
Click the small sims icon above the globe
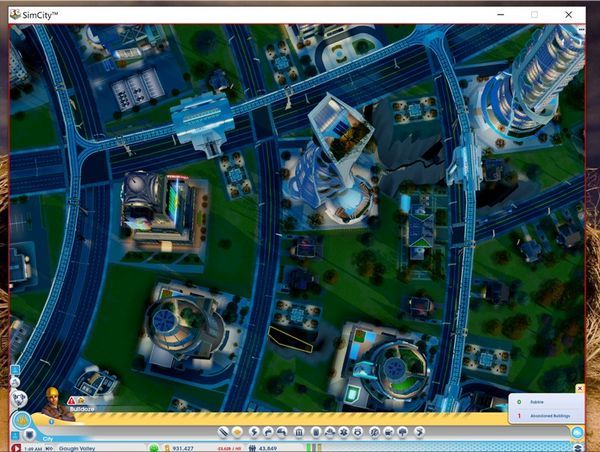click(15, 382)
